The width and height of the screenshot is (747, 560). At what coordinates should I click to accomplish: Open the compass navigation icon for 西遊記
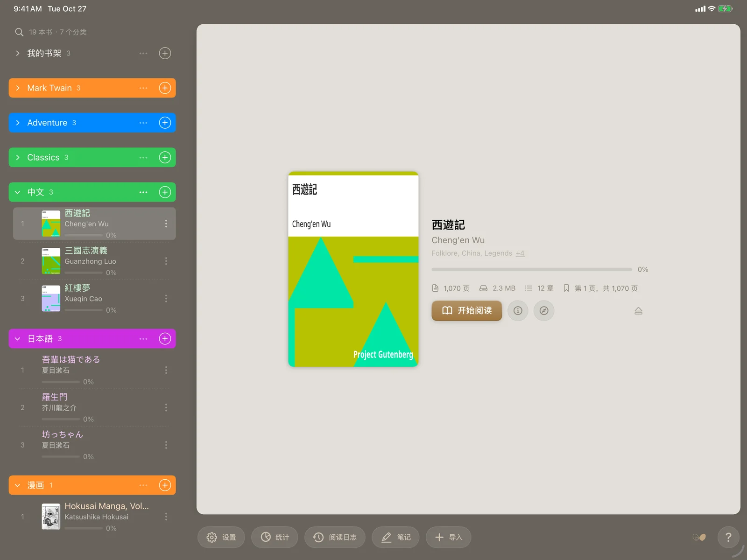[544, 310]
